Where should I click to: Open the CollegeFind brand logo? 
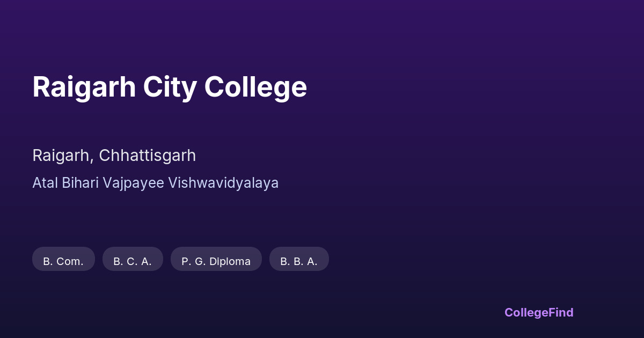(539, 312)
